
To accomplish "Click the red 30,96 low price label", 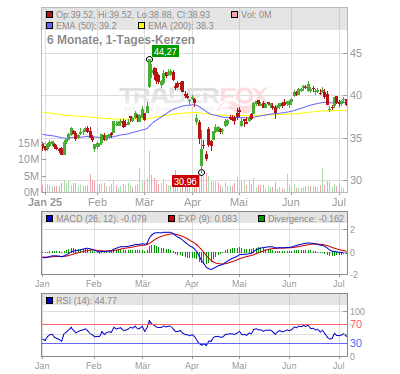I will [186, 181].
